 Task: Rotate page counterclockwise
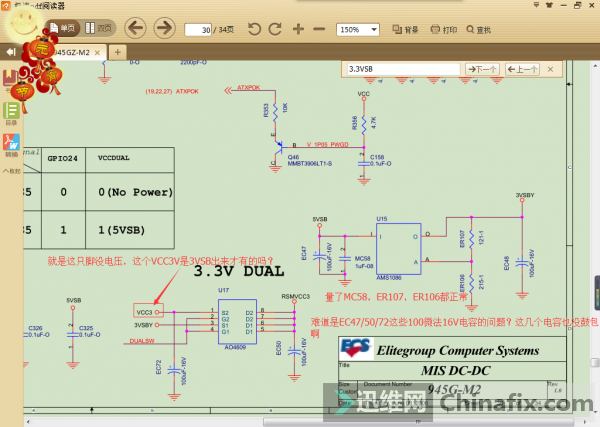(254, 29)
